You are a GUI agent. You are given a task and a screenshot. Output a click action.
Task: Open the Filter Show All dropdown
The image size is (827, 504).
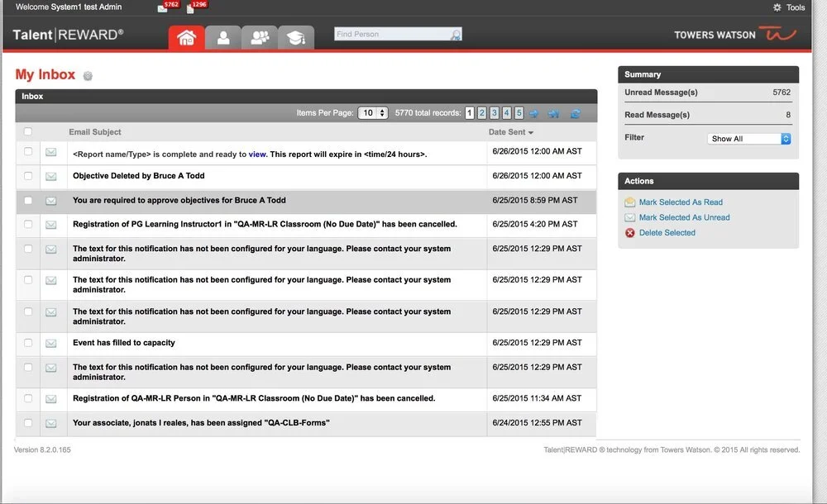click(x=748, y=139)
